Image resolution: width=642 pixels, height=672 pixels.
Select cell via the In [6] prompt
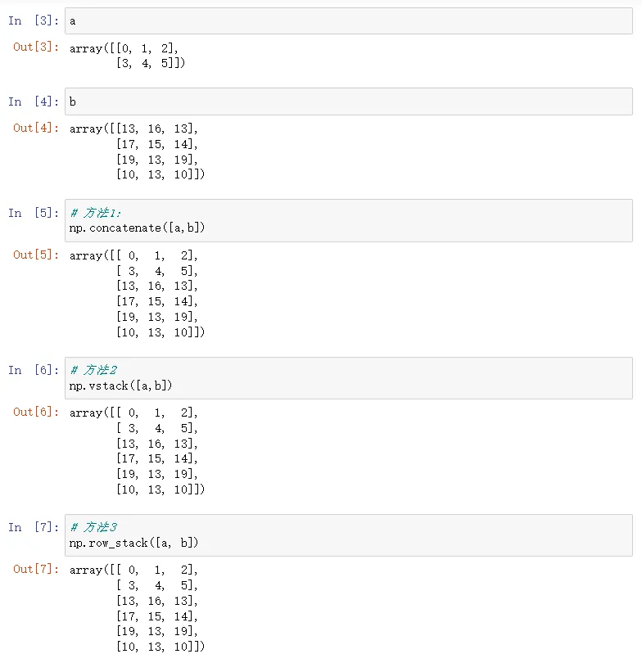[33, 370]
